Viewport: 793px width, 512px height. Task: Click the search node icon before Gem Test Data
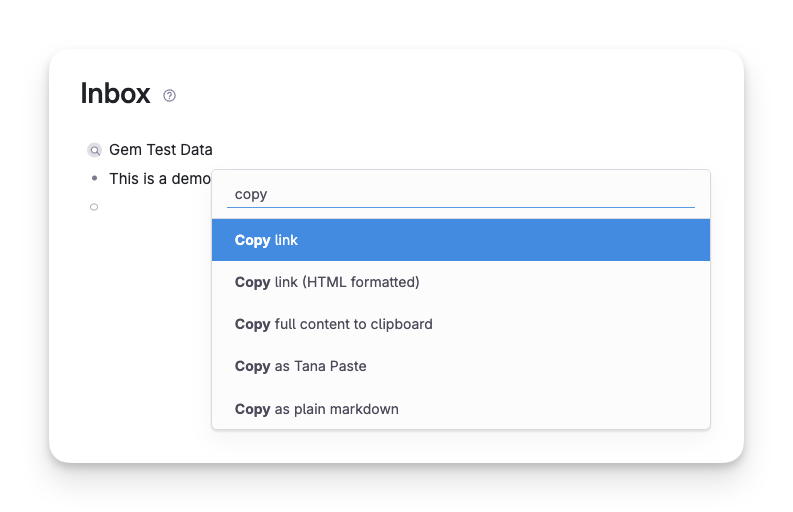(x=94, y=150)
